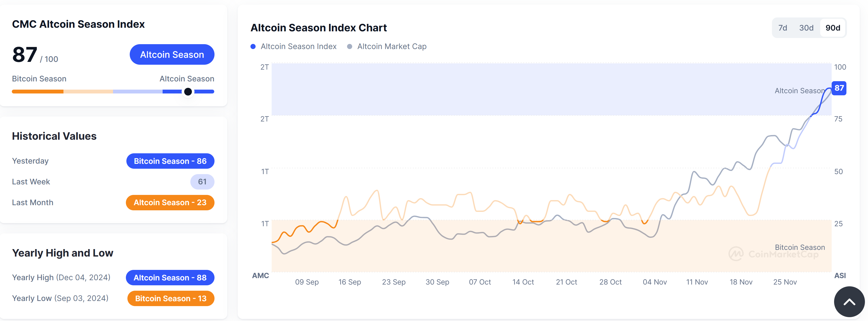Click the Yearly Low badge showing 13
The image size is (868, 321).
click(x=171, y=298)
